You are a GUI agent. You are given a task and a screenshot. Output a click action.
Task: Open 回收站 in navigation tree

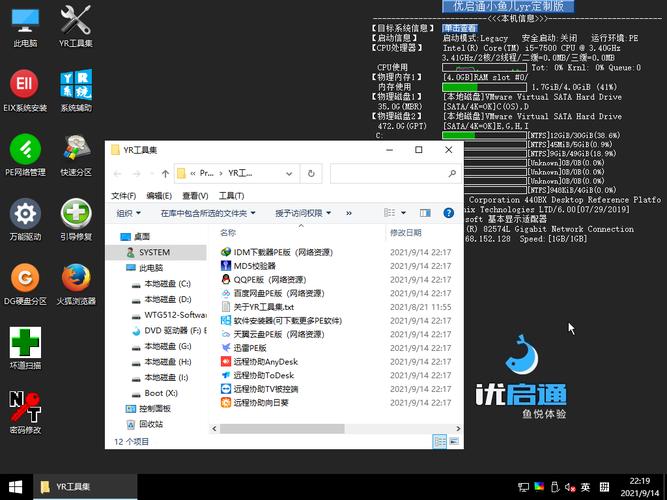(145, 424)
